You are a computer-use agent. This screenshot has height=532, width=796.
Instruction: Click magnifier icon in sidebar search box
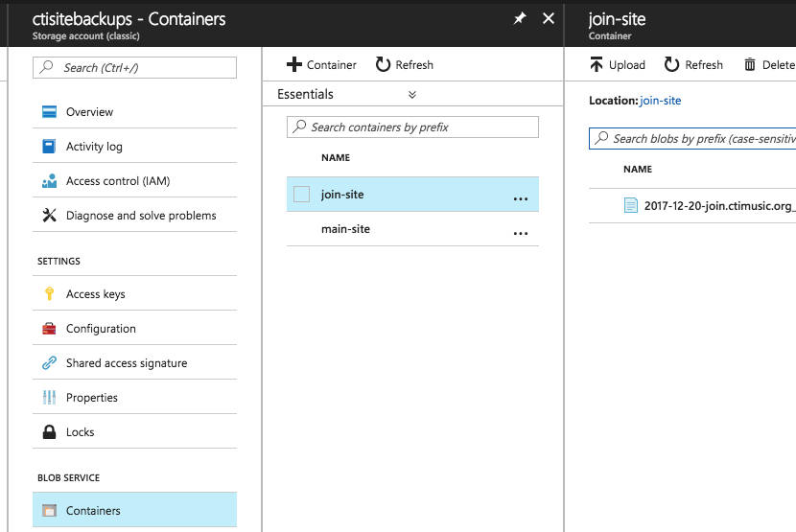click(47, 67)
